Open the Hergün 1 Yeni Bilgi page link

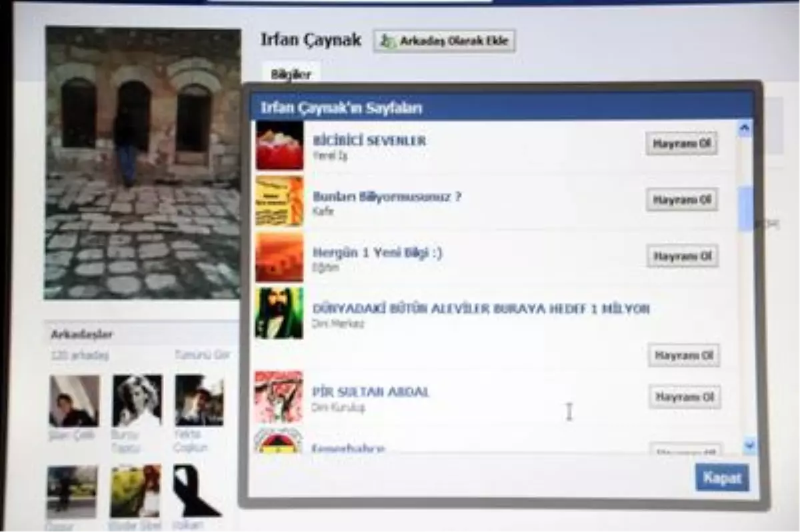tap(377, 253)
